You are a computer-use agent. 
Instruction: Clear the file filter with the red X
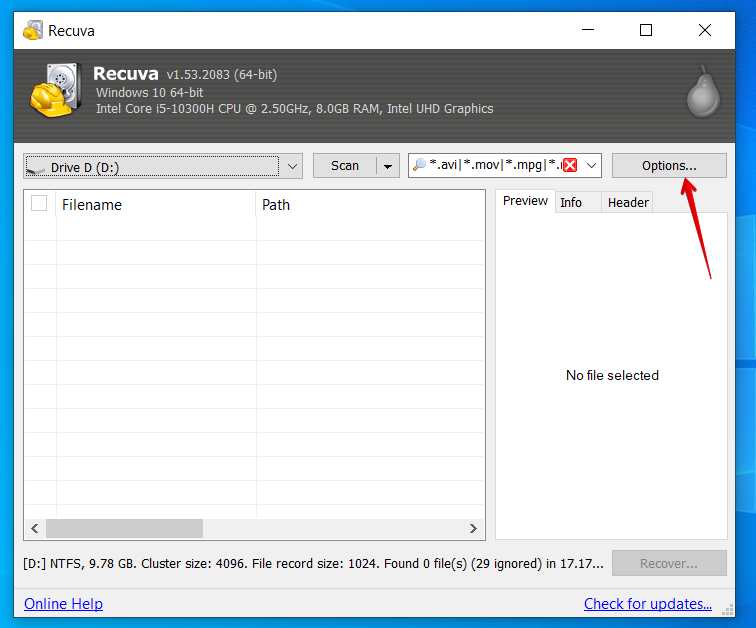coord(570,166)
